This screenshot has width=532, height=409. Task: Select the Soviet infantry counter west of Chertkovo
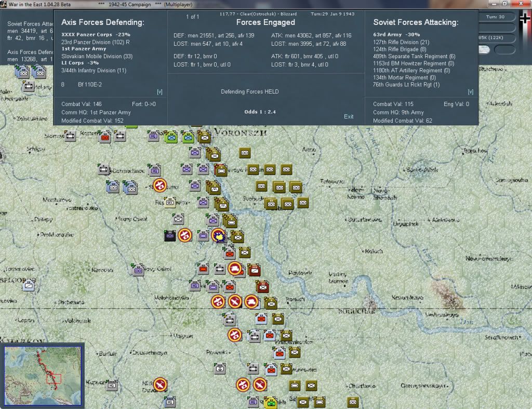(x=311, y=386)
